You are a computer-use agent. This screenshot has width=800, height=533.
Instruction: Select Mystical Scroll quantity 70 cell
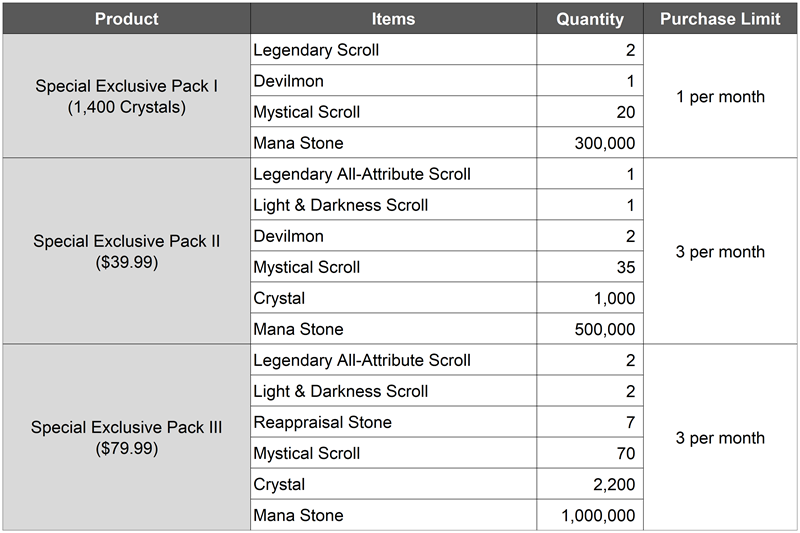[590, 453]
